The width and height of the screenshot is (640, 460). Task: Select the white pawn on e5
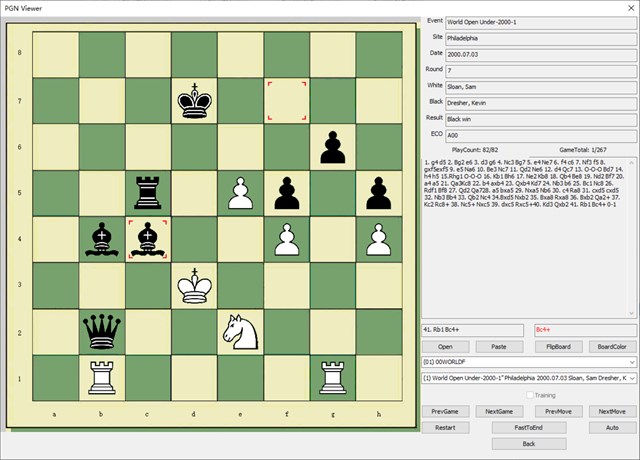point(241,193)
